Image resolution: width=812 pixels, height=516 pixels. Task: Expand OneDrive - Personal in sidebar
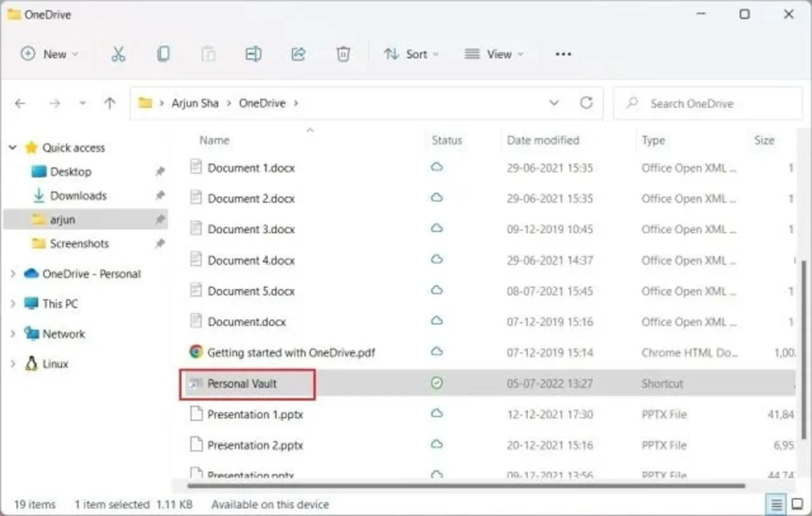coord(13,274)
